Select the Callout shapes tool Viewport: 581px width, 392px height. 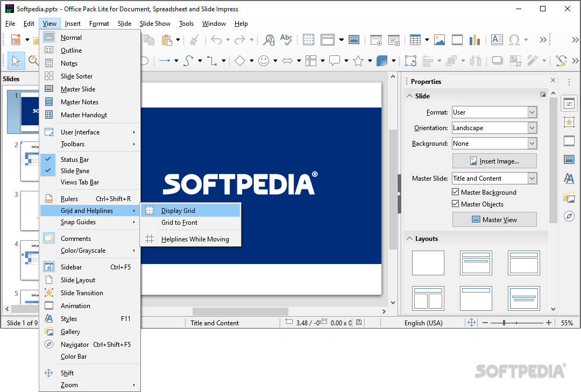coord(335,61)
